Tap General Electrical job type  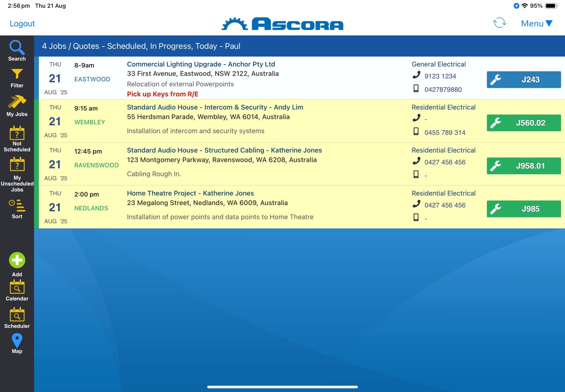pos(438,64)
